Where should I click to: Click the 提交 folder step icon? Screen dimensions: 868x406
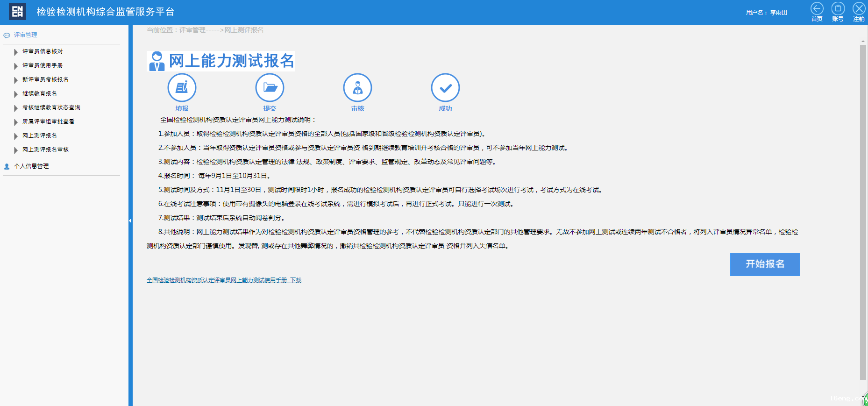(x=270, y=88)
